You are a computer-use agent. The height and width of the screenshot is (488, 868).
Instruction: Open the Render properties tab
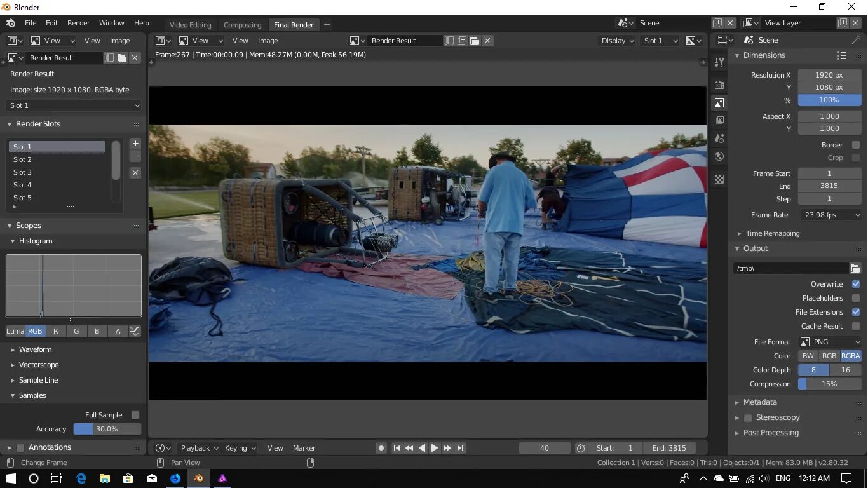(719, 85)
